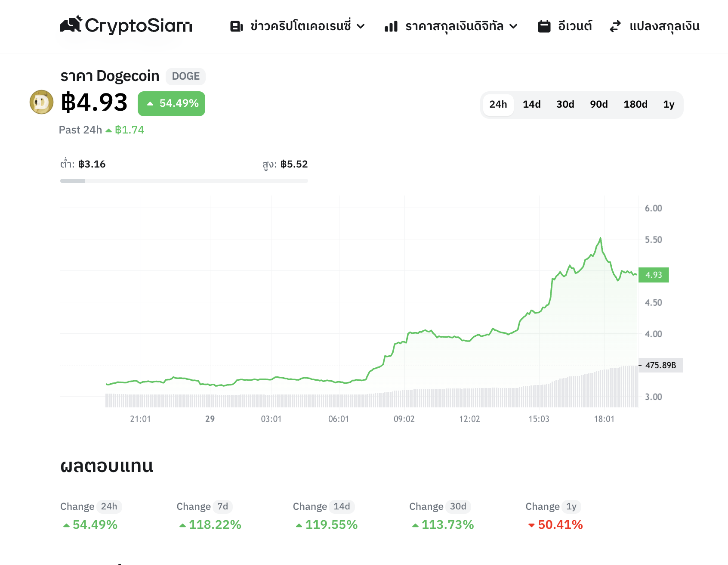Click the price peak on the chart line
The width and height of the screenshot is (728, 565).
point(600,238)
